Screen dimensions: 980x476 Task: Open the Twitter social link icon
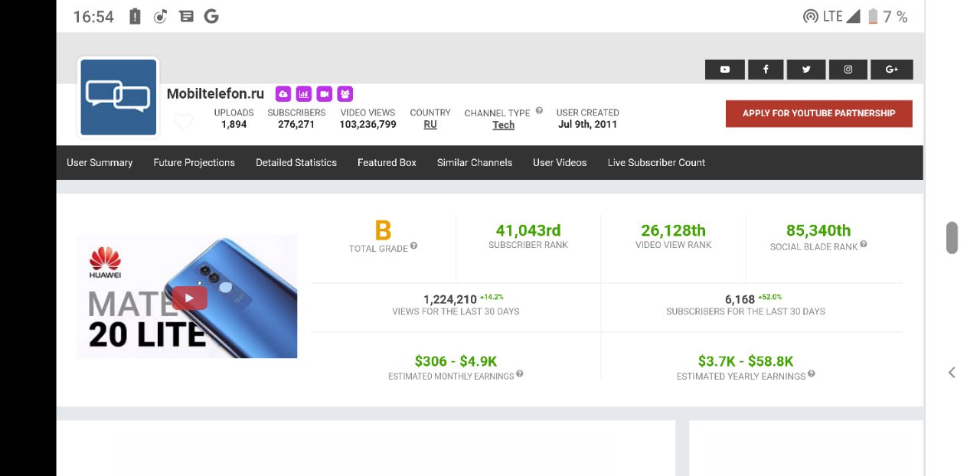click(x=806, y=70)
